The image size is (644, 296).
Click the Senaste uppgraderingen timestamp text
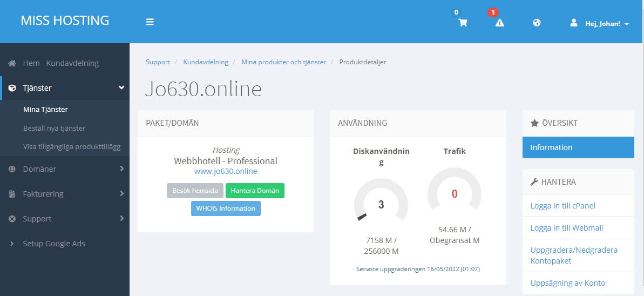pos(418,270)
